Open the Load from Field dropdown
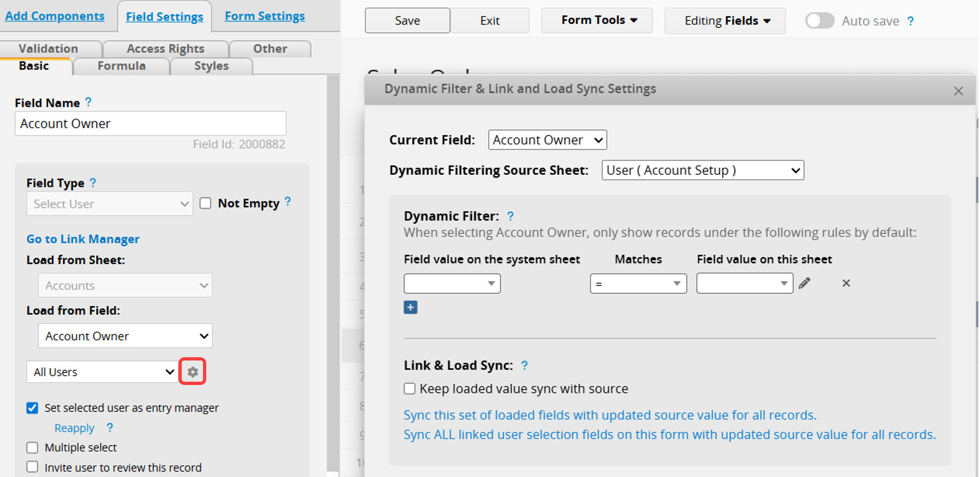This screenshot has width=980, height=477. point(125,336)
